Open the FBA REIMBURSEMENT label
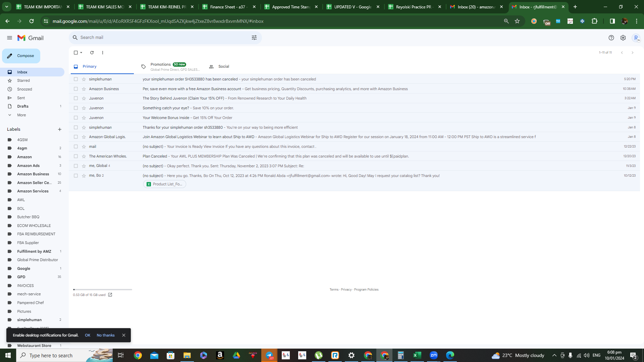644x362 pixels. [x=36, y=234]
